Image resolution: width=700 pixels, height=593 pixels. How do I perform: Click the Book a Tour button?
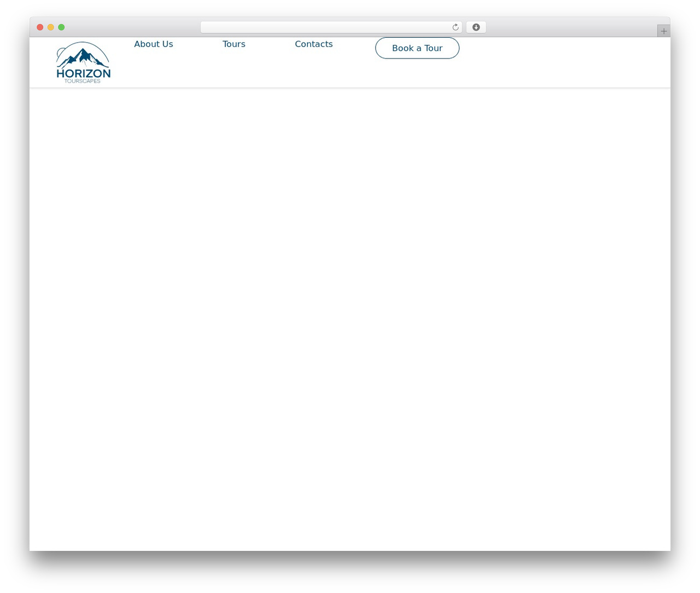[417, 48]
